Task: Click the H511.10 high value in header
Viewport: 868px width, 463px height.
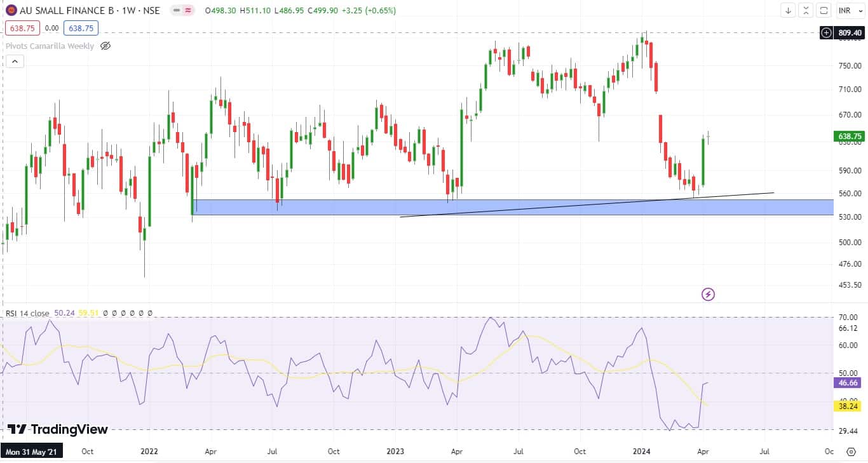Action: [x=255, y=11]
